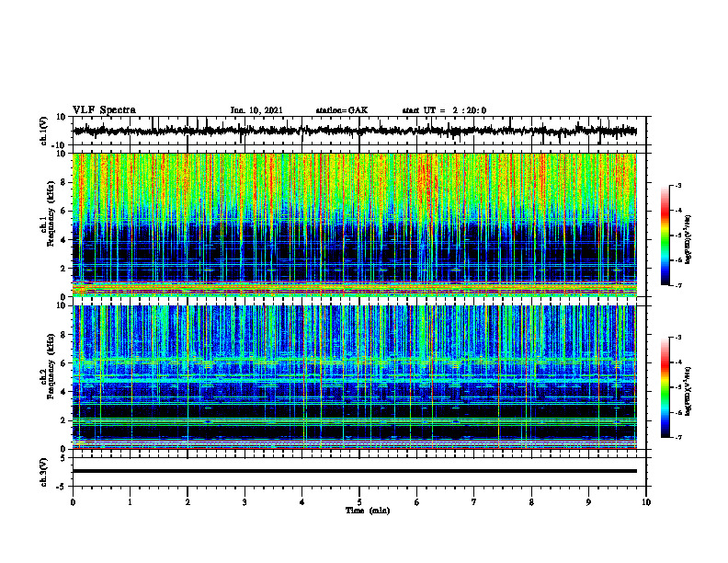This screenshot has height=563, width=728.
Task: Click the time axis tick label "2"
Action: point(188,502)
